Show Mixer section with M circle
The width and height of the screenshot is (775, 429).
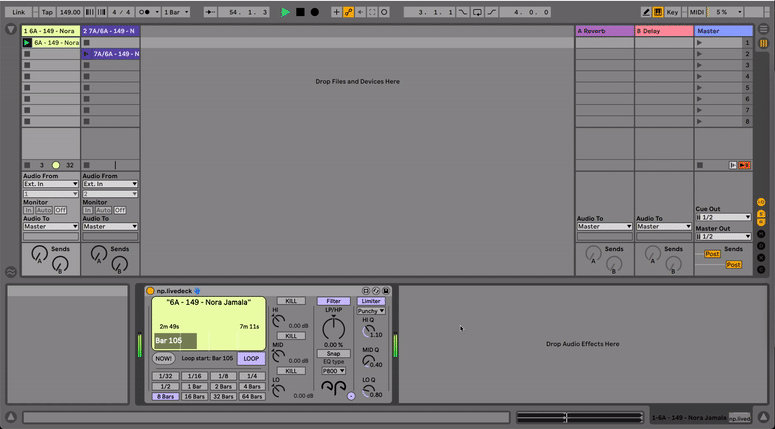pos(761,234)
